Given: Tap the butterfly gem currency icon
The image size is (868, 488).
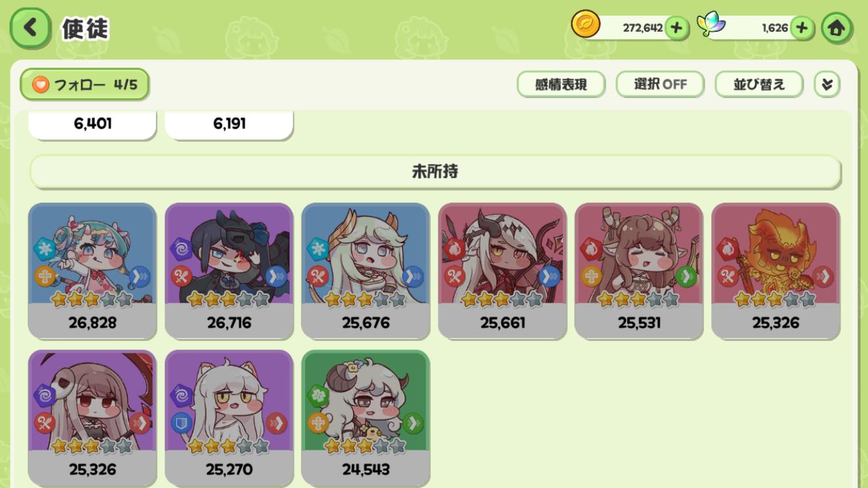Looking at the screenshot, I should [711, 24].
